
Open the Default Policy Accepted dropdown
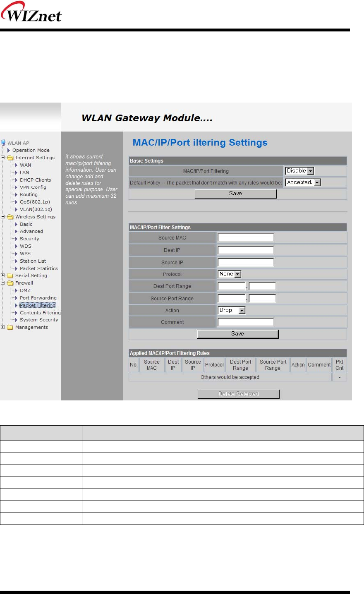click(303, 182)
